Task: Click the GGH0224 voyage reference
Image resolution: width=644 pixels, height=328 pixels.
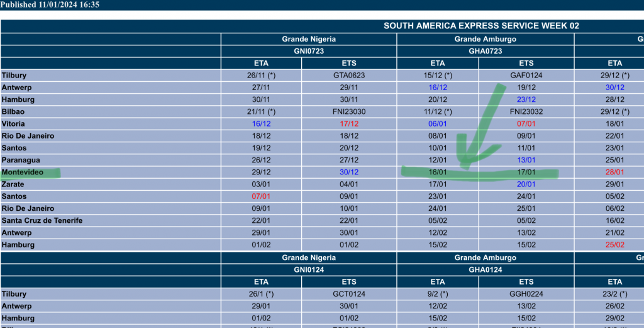Action: pyautogui.click(x=526, y=294)
